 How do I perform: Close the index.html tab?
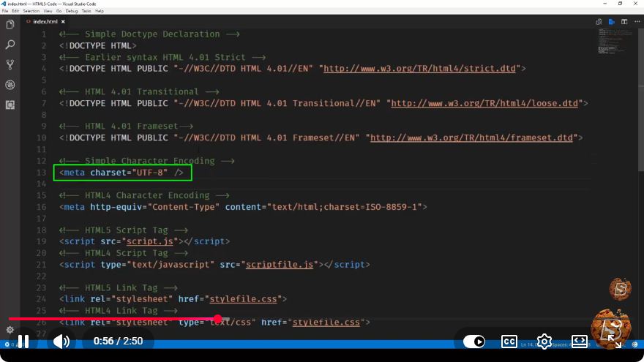[63, 22]
